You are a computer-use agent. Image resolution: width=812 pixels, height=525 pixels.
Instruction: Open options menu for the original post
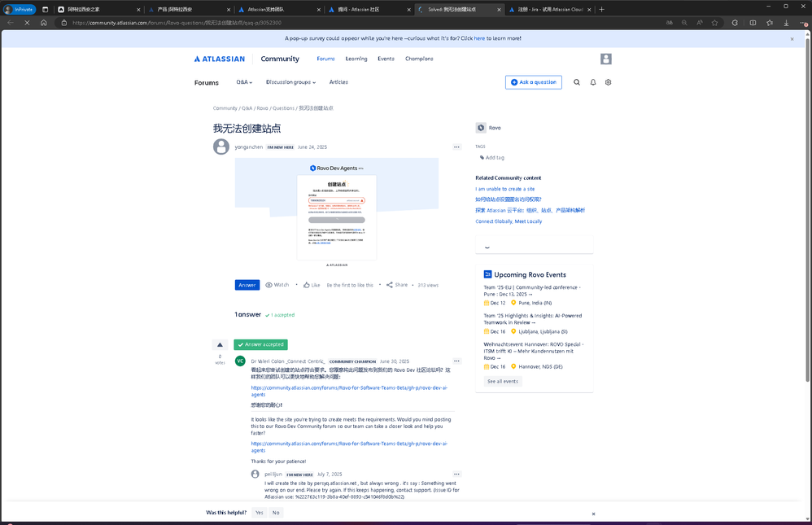pyautogui.click(x=456, y=147)
